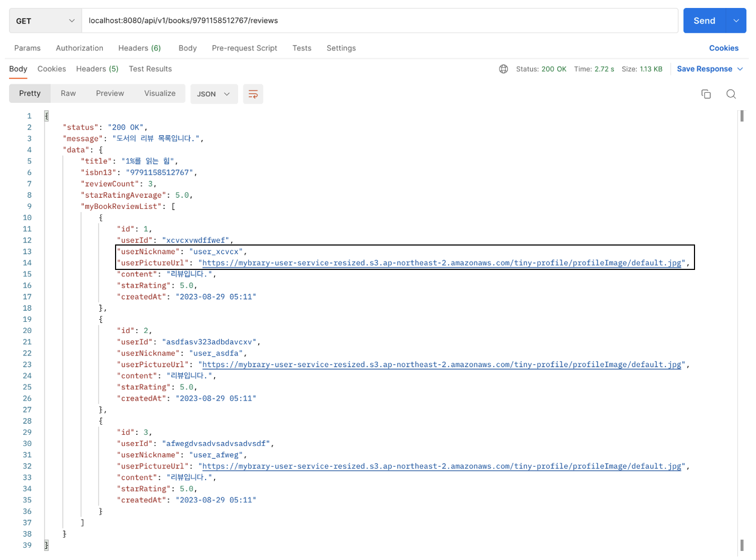
Task: Open the Pre-request Script tab
Action: (244, 48)
